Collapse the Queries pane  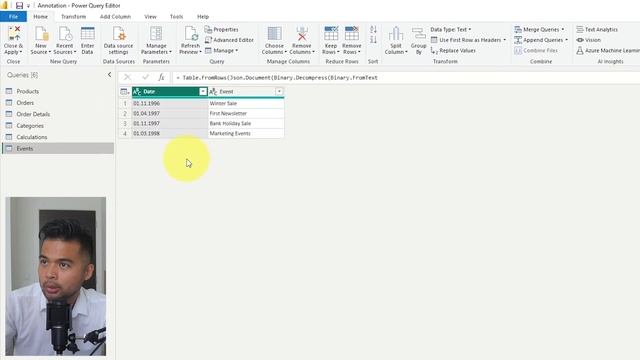pos(109,75)
